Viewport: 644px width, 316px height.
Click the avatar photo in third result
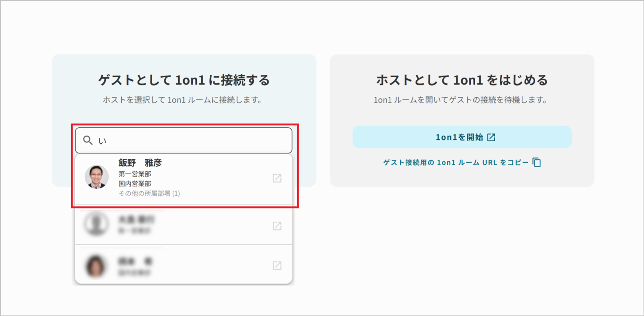[96, 266]
